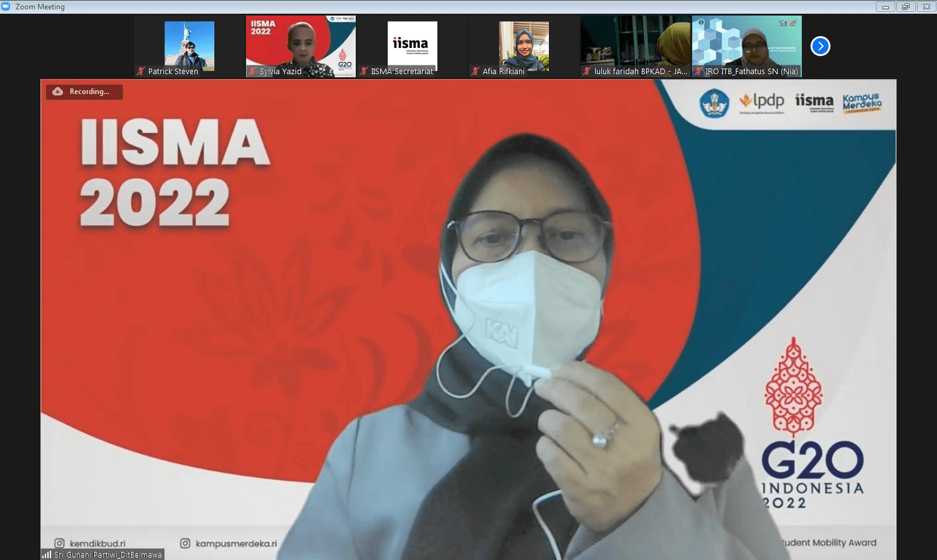The image size is (937, 560).
Task: Click the main speaker's video feed
Action: coord(467,311)
